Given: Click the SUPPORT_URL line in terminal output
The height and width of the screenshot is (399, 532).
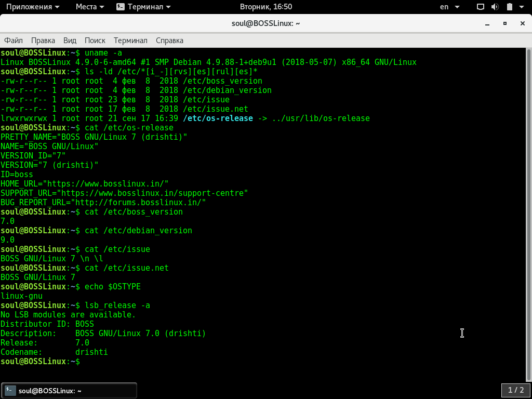Looking at the screenshot, I should point(124,193).
